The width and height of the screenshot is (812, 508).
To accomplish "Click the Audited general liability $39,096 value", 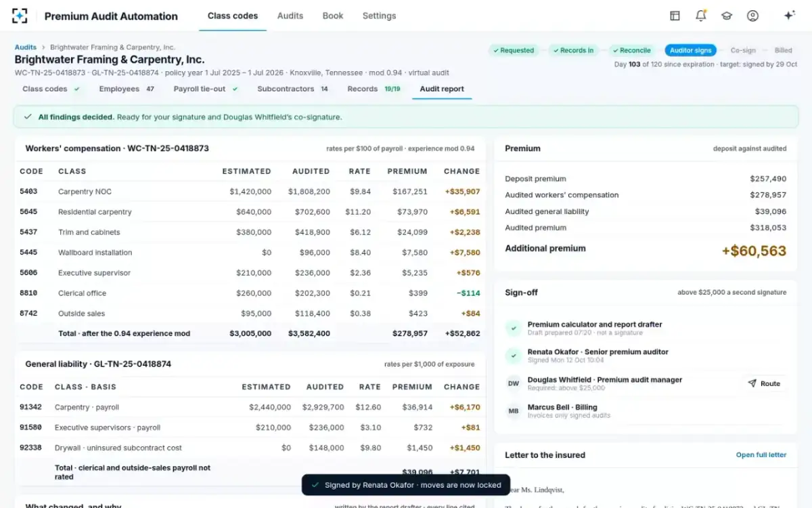I will [x=771, y=211].
